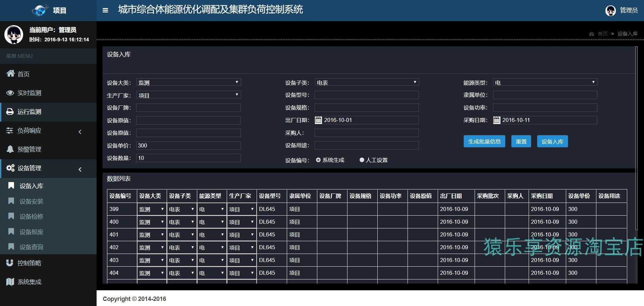Click the 402 device number cell
The height and width of the screenshot is (306, 644).
click(x=122, y=247)
